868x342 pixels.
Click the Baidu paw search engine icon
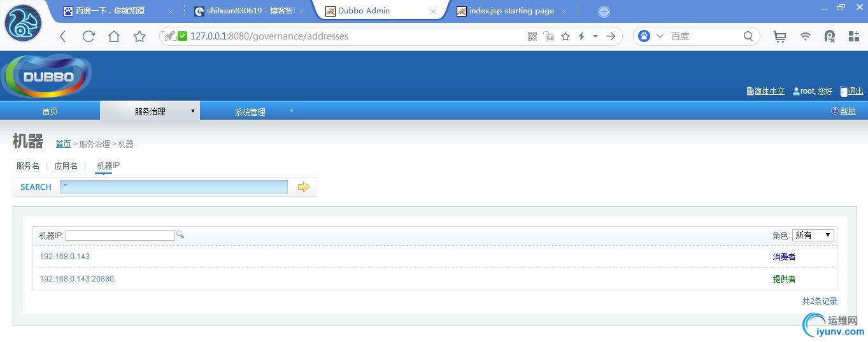[644, 36]
